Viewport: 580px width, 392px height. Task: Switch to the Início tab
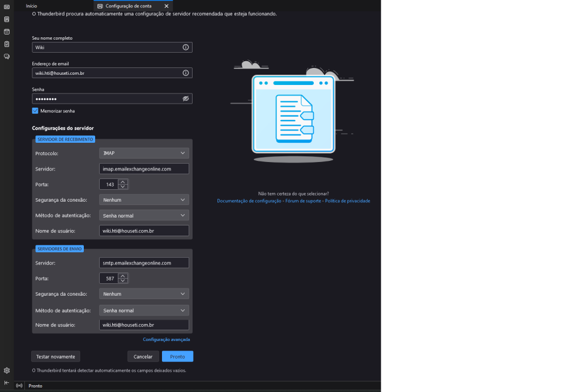(32, 6)
